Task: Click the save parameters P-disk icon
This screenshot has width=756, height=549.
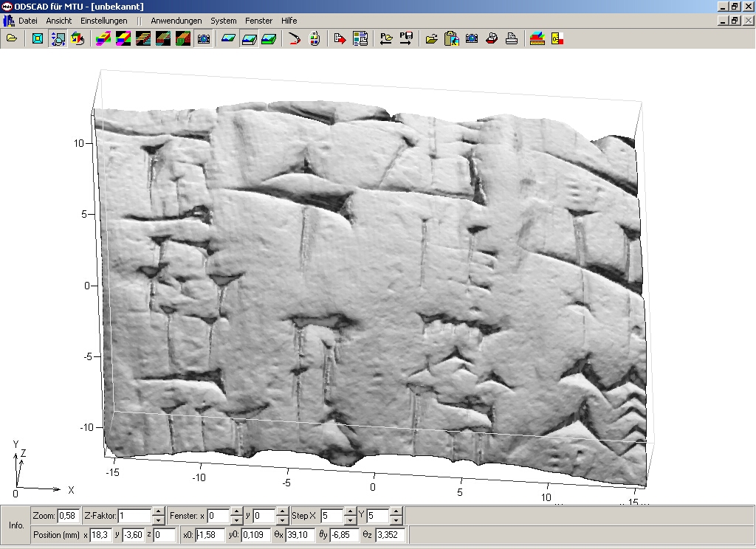Action: (x=405, y=38)
